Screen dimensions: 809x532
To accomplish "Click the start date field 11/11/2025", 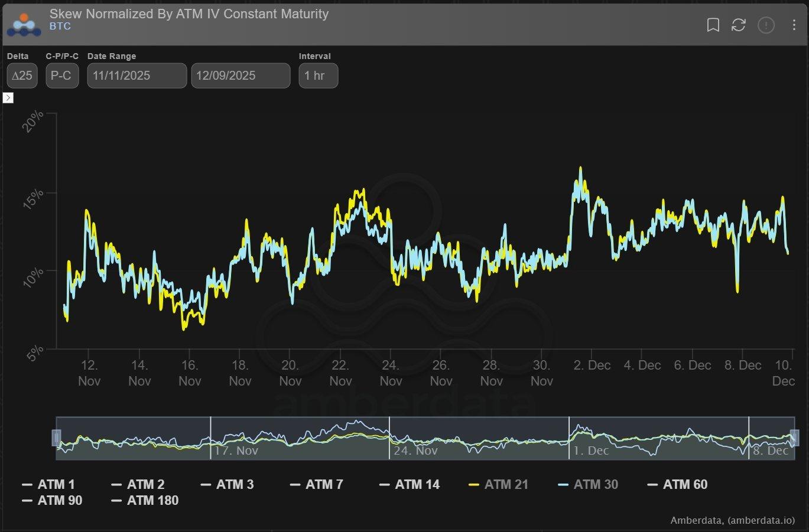I will pyautogui.click(x=137, y=76).
